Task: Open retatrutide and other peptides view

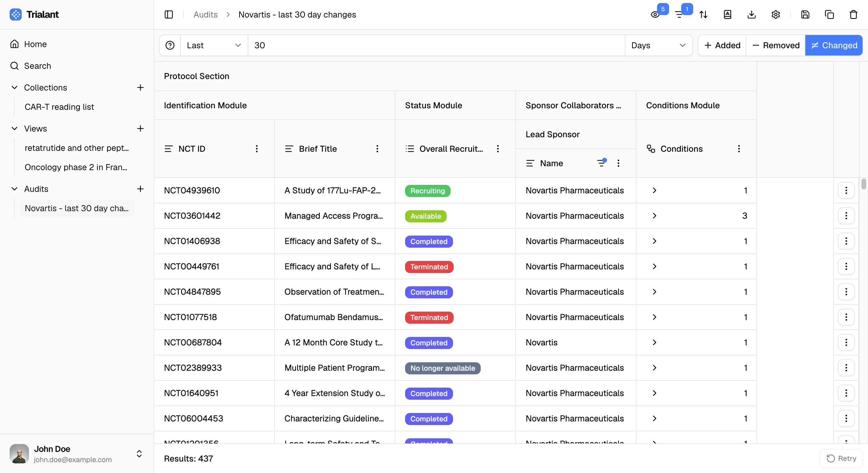Action: point(77,148)
